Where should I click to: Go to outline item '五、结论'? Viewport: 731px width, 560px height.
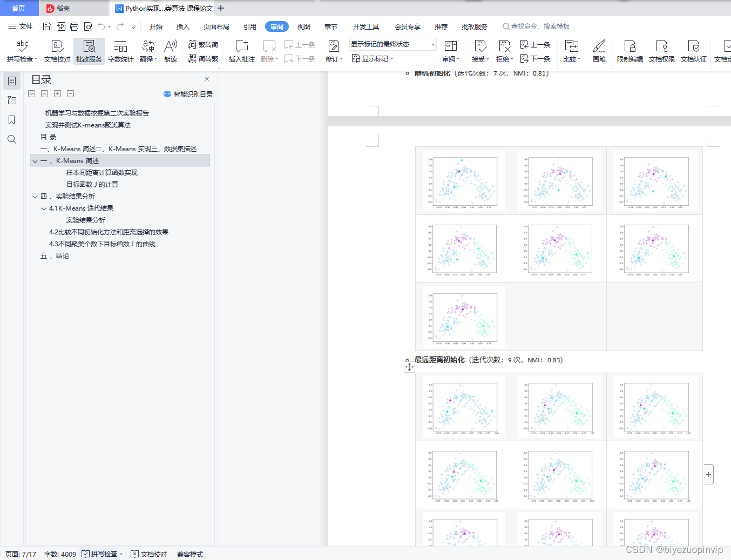tap(55, 256)
